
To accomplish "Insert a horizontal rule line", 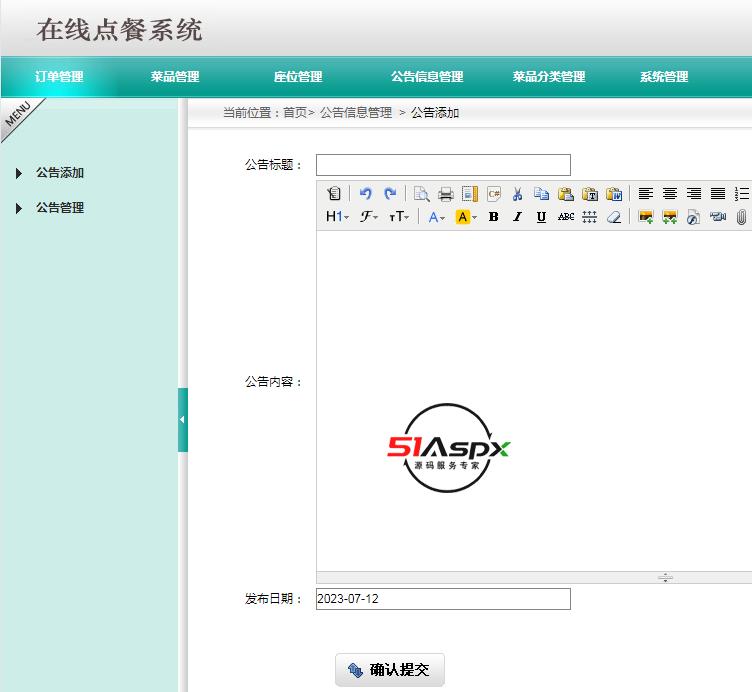I will coord(589,217).
